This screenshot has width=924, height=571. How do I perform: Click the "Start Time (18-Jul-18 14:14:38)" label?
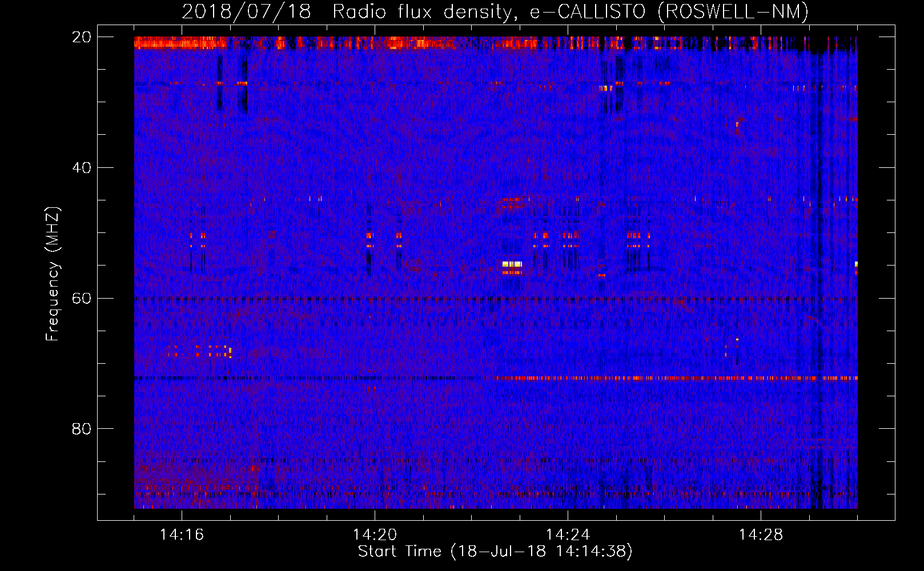495,552
